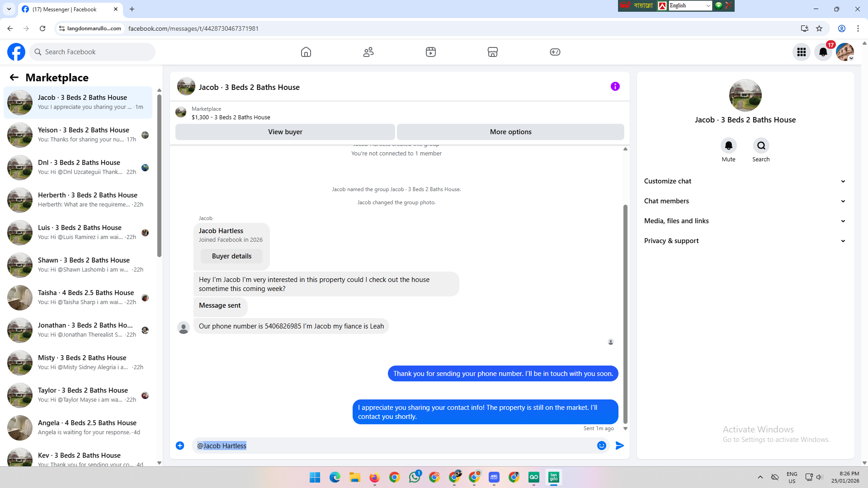Open the Marketplace storefront icon
Screen dimensions: 868x488
493,52
